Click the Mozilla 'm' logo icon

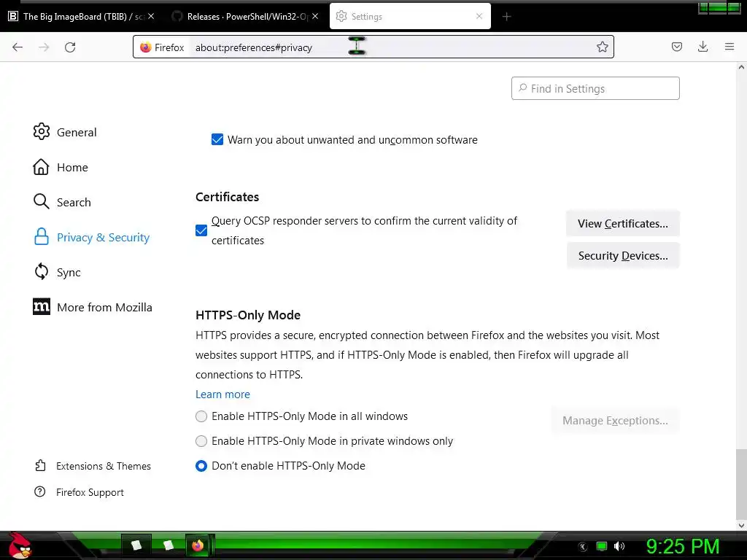pos(42,307)
